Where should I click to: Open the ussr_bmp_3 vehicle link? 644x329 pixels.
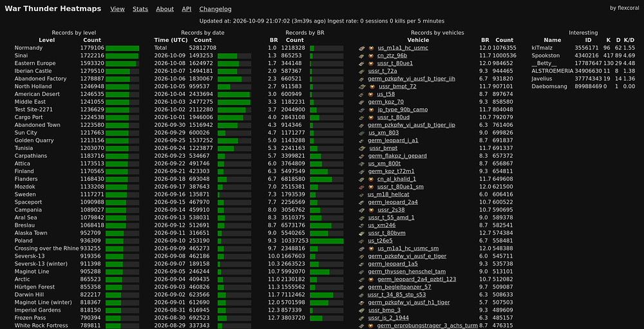(x=384, y=310)
